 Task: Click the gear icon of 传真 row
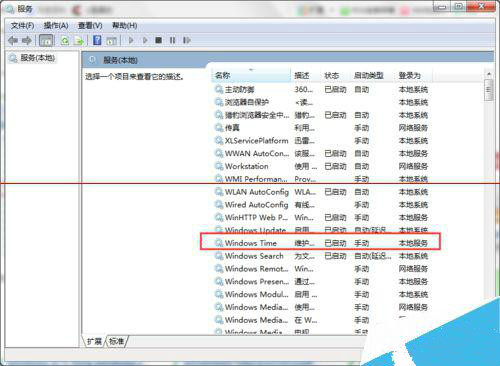point(219,127)
